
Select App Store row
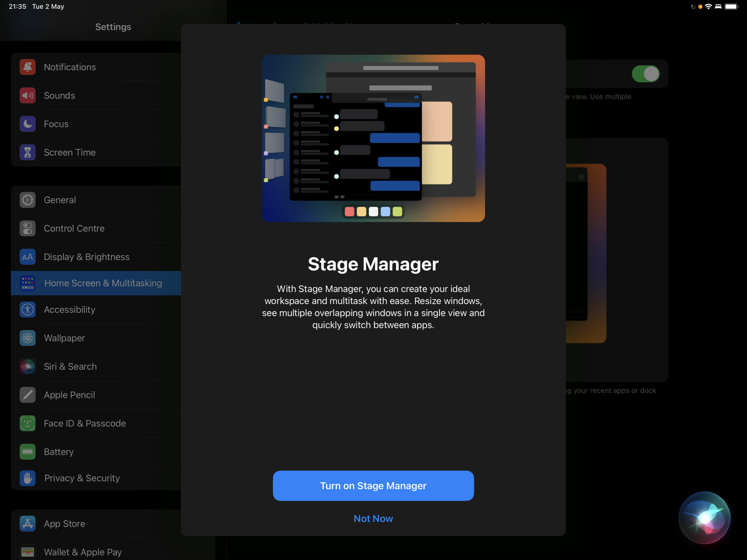(96, 524)
